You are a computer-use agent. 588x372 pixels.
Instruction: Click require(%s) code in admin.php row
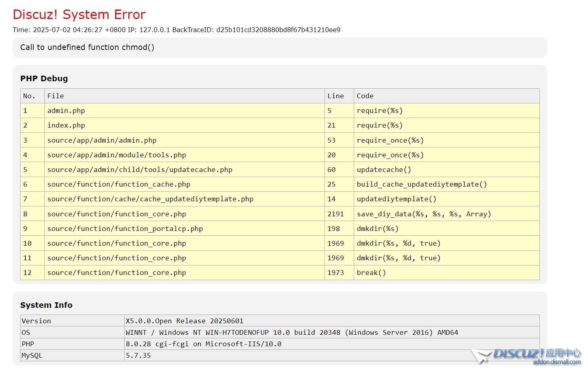(x=380, y=111)
